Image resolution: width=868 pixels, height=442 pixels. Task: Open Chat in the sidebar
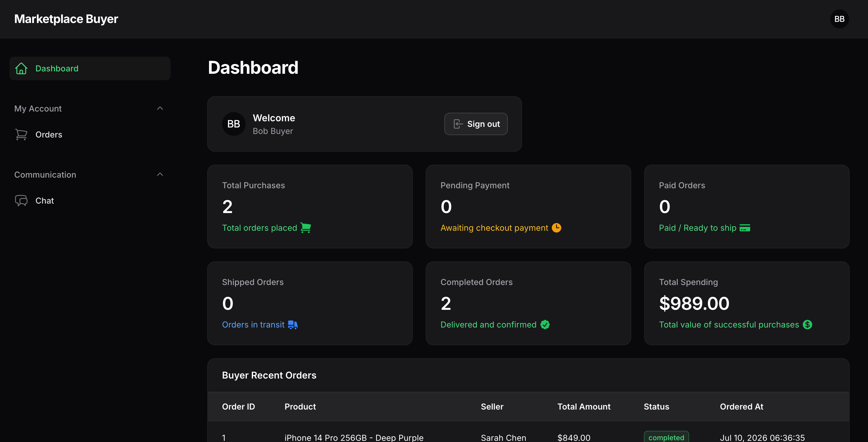tap(90, 201)
